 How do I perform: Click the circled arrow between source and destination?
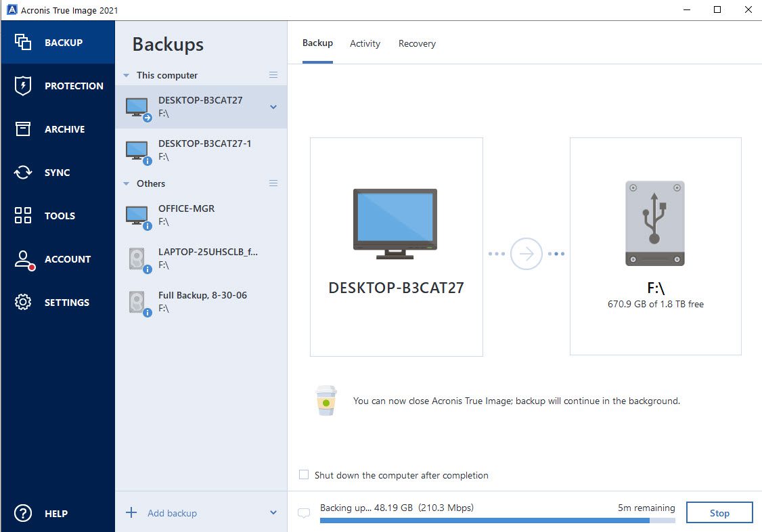[526, 254]
